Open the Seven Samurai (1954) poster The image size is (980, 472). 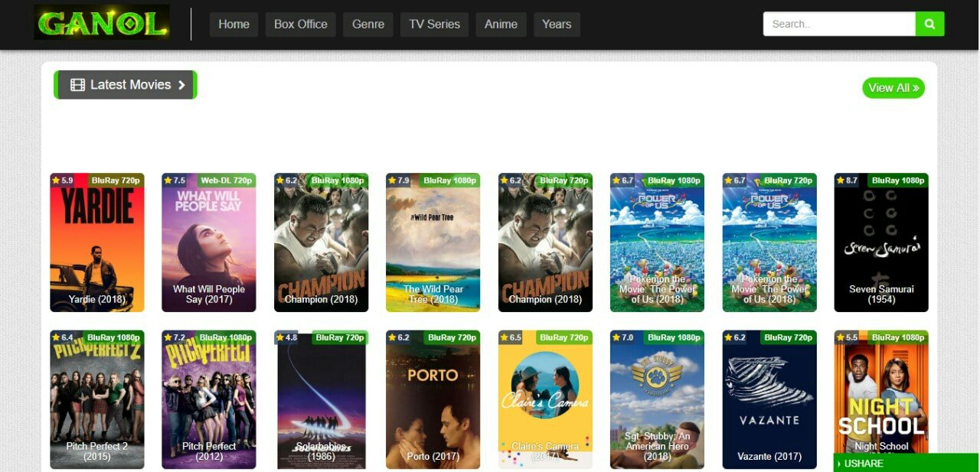(881, 243)
